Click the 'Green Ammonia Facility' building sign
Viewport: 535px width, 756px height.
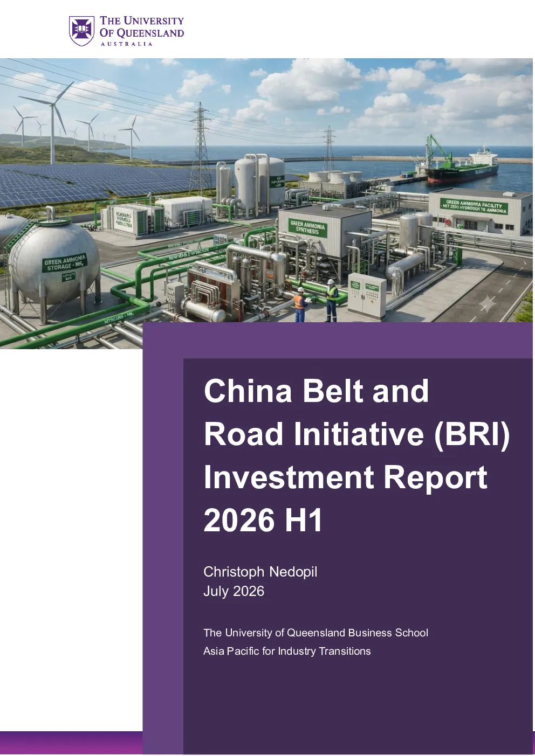pyautogui.click(x=474, y=207)
